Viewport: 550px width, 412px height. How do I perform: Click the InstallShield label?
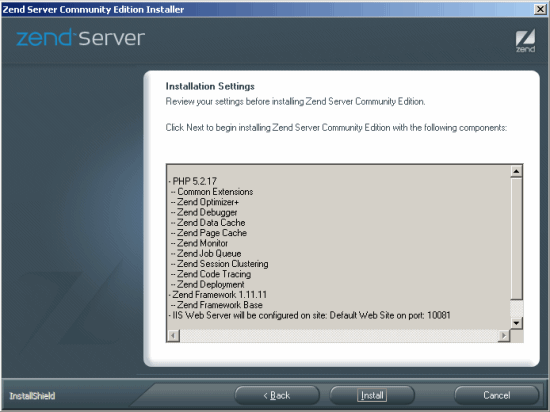pos(32,396)
